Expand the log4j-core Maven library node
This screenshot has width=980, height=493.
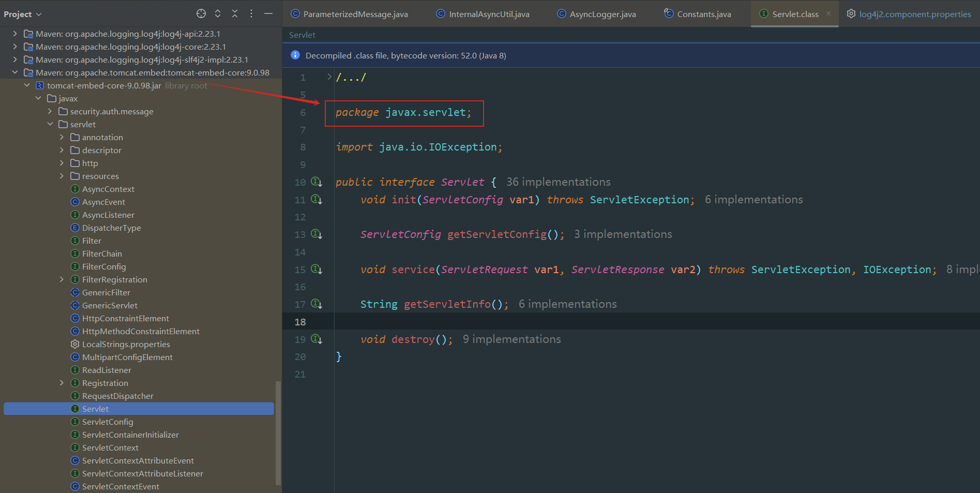point(15,47)
